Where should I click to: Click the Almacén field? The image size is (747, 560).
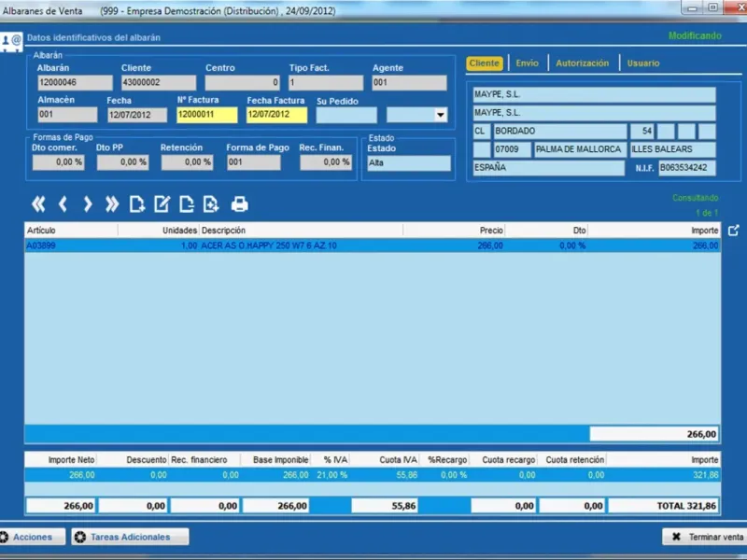click(x=67, y=115)
